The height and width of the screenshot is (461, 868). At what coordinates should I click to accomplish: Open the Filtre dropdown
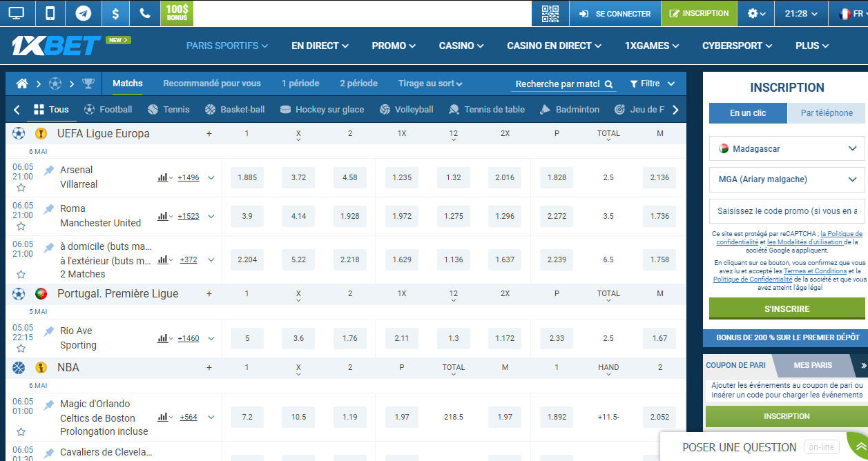653,84
